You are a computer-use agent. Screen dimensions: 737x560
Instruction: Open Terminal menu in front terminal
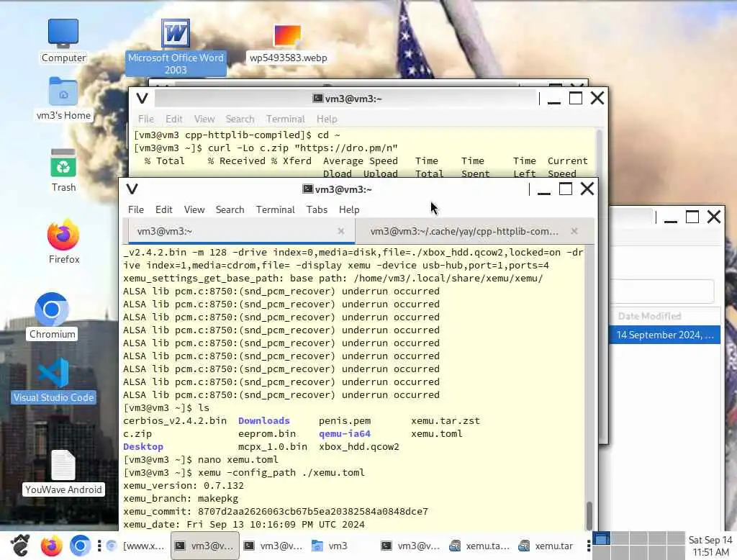(x=275, y=209)
